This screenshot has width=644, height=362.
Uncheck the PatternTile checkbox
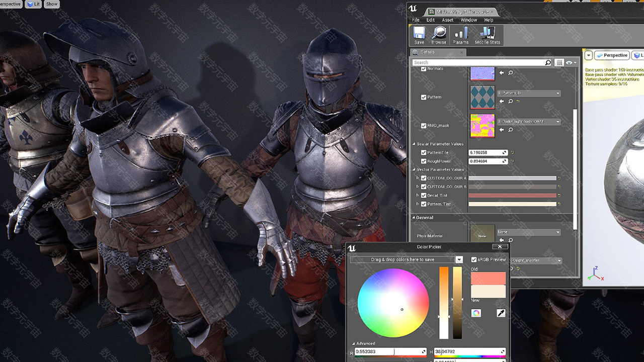[x=424, y=152]
